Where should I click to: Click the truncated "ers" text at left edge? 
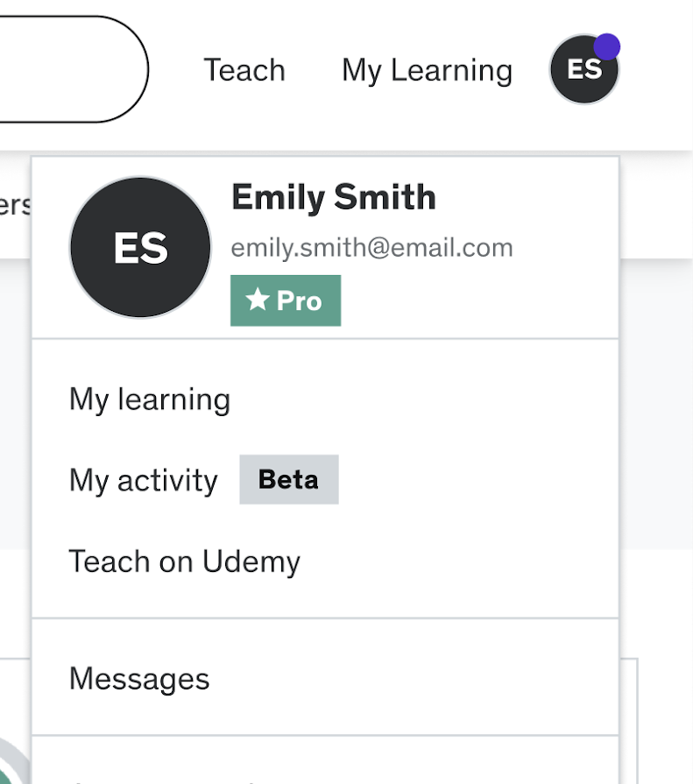coord(15,205)
